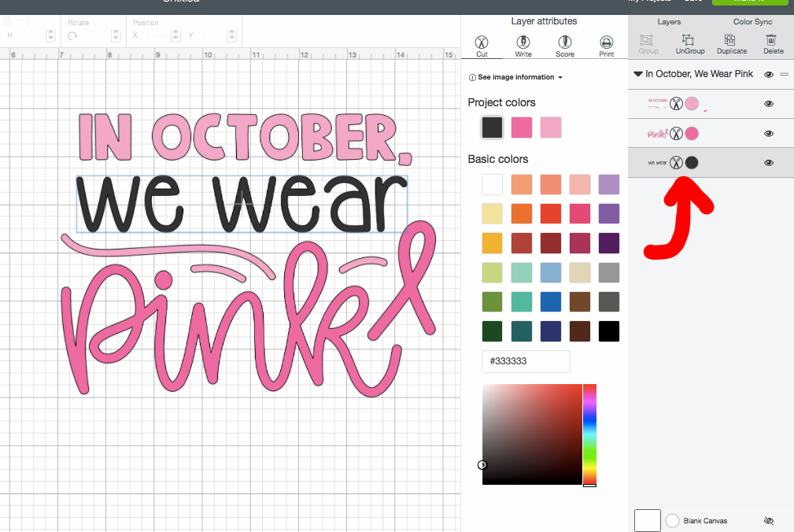The image size is (794, 532).
Task: Click the Blank Canvas color circle
Action: [x=672, y=520]
